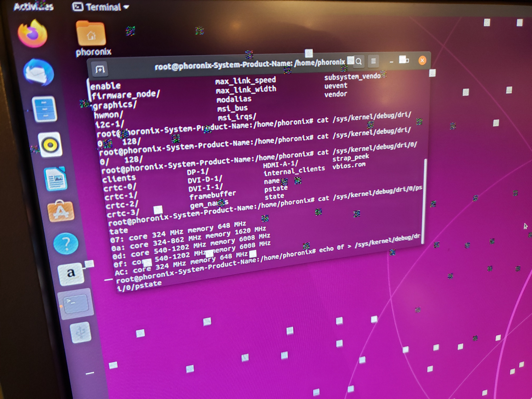Click the 'modalias' listing entry
The width and height of the screenshot is (532, 399).
pos(234,99)
